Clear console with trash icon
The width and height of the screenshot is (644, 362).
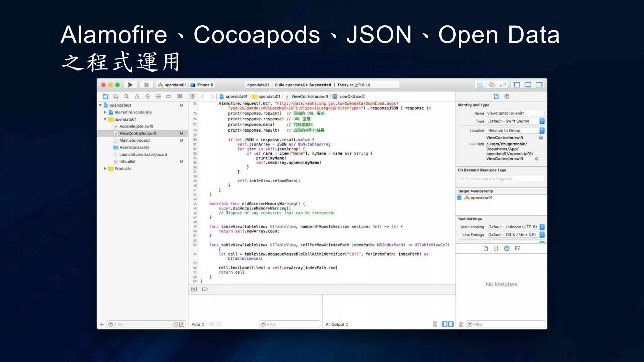point(435,324)
